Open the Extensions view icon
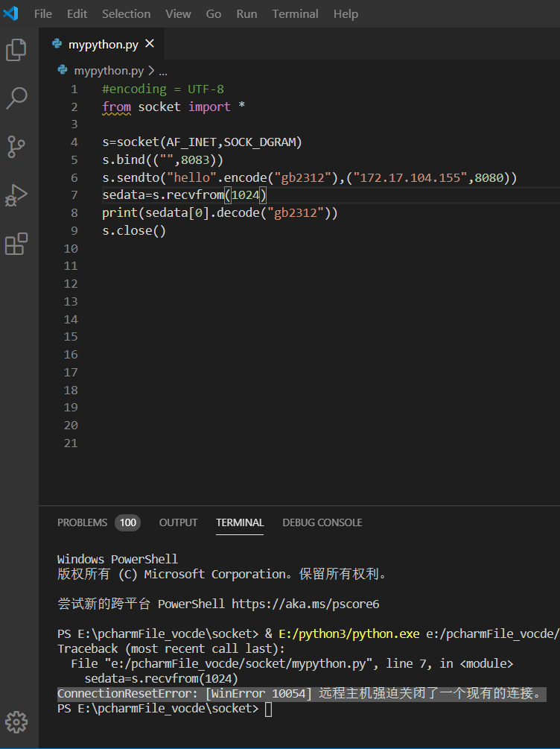The height and width of the screenshot is (749, 560). (x=16, y=244)
